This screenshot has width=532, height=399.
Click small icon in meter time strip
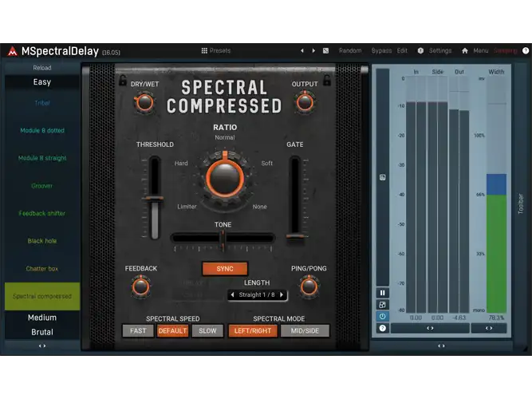[382, 177]
